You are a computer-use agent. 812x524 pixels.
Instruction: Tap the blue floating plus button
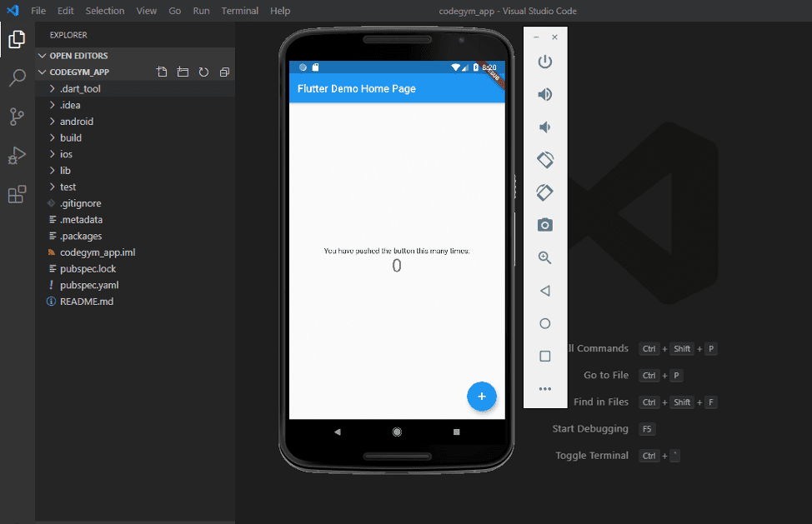(482, 397)
